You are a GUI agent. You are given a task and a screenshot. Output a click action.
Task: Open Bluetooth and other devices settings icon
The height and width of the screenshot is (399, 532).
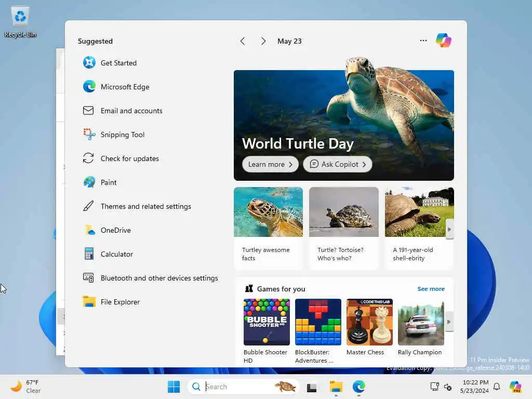tap(88, 278)
